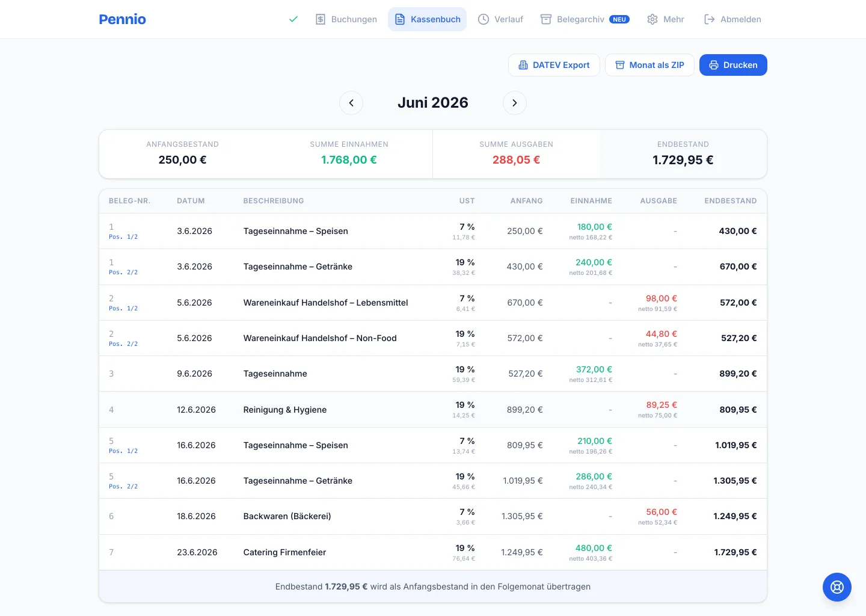
Task: Open the Buchungen page
Action: [x=346, y=19]
